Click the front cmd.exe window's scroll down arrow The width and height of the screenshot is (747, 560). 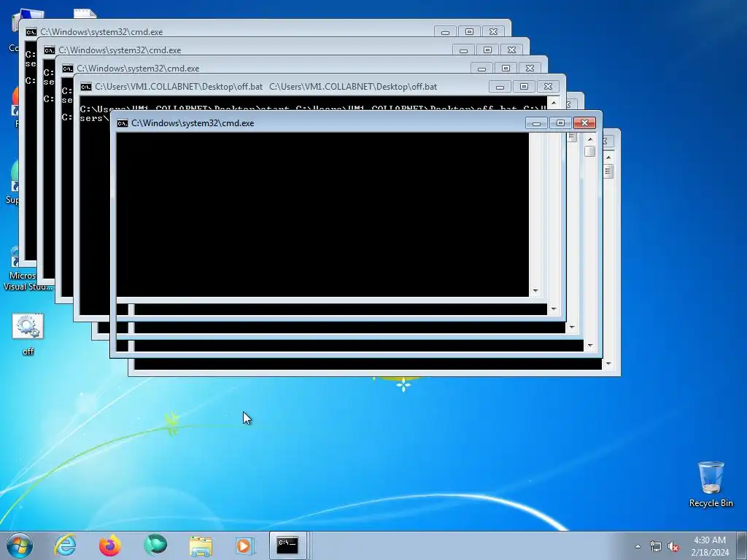pyautogui.click(x=590, y=346)
